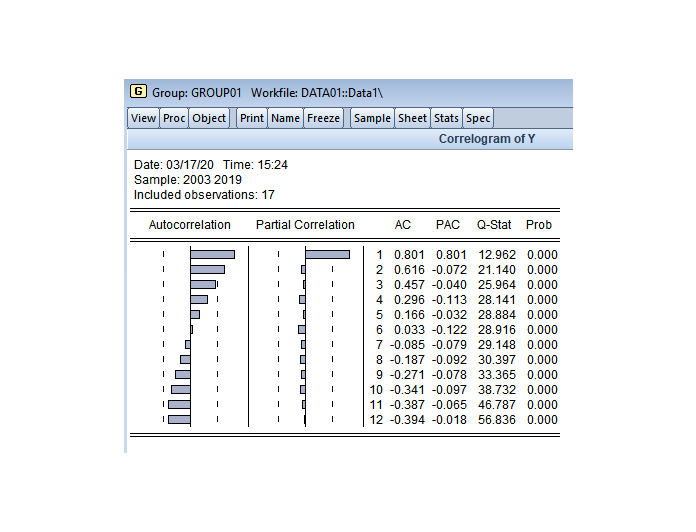Viewport: 696px width, 532px height.
Task: Click the lag 12 autocorrelation bar
Action: tap(179, 419)
